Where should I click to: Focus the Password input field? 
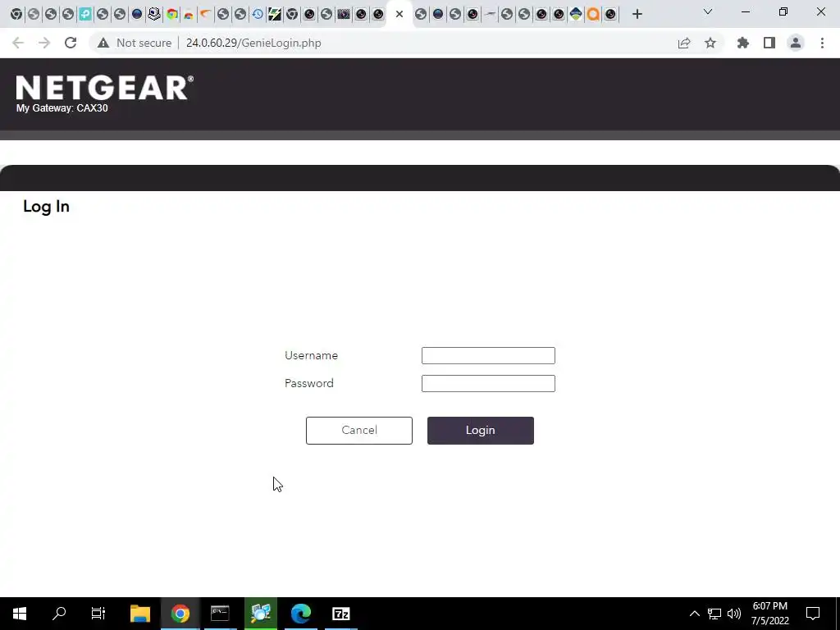click(x=488, y=384)
